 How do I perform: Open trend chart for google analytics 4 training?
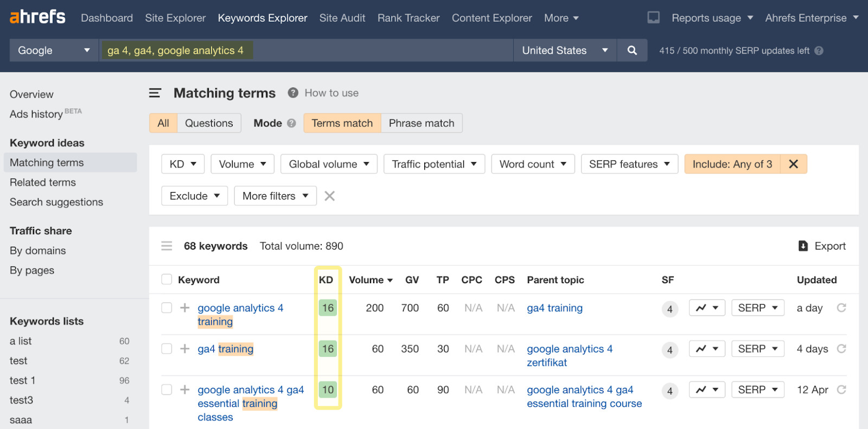click(x=707, y=308)
